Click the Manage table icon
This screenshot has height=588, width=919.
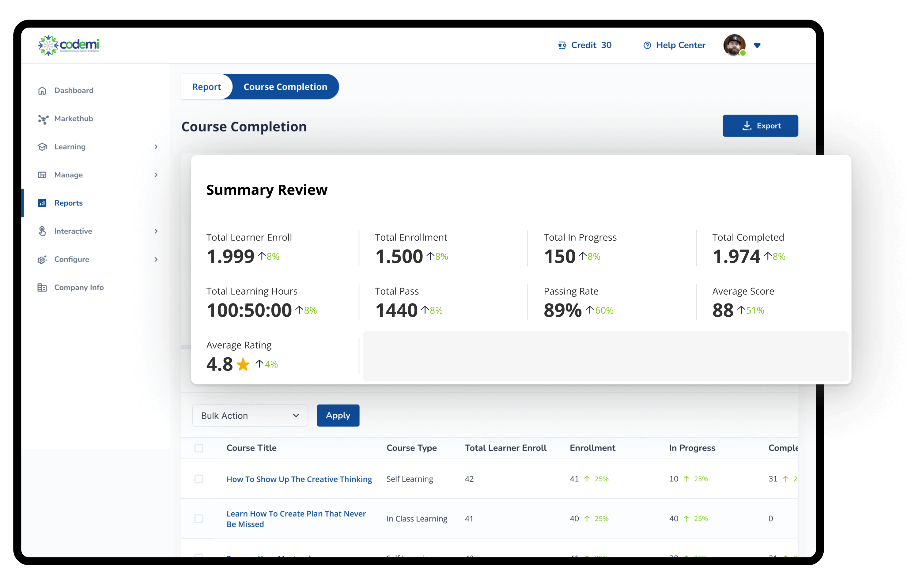pyautogui.click(x=42, y=175)
